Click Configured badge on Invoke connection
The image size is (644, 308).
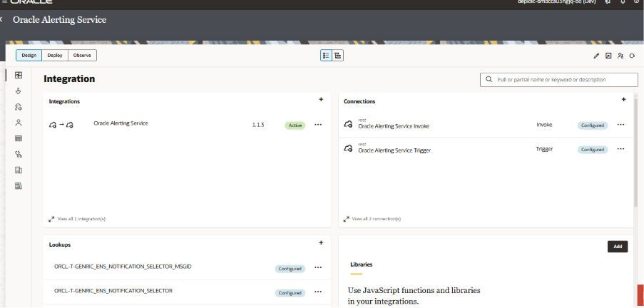[593, 125]
